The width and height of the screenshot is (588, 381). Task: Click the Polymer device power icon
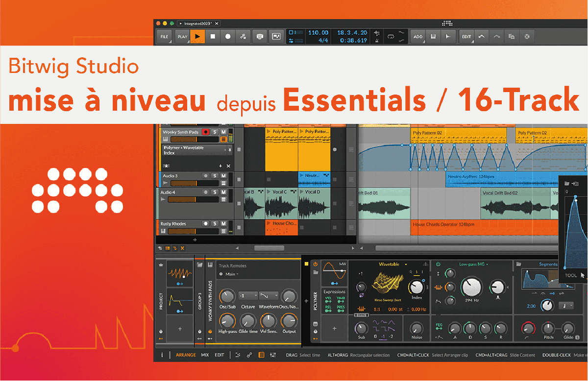click(x=315, y=264)
